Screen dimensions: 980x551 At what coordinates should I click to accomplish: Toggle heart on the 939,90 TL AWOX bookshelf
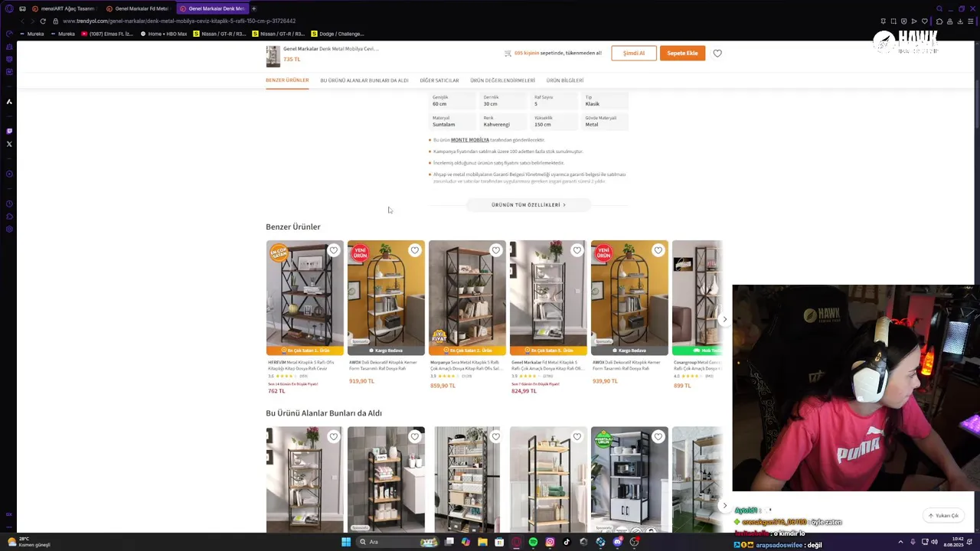coord(658,250)
